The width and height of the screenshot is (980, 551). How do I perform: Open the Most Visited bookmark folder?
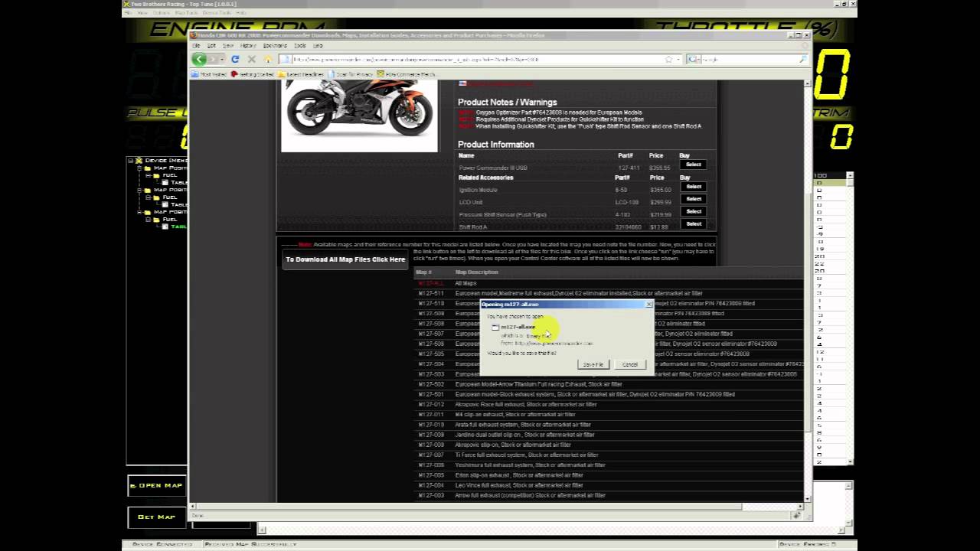pyautogui.click(x=209, y=74)
